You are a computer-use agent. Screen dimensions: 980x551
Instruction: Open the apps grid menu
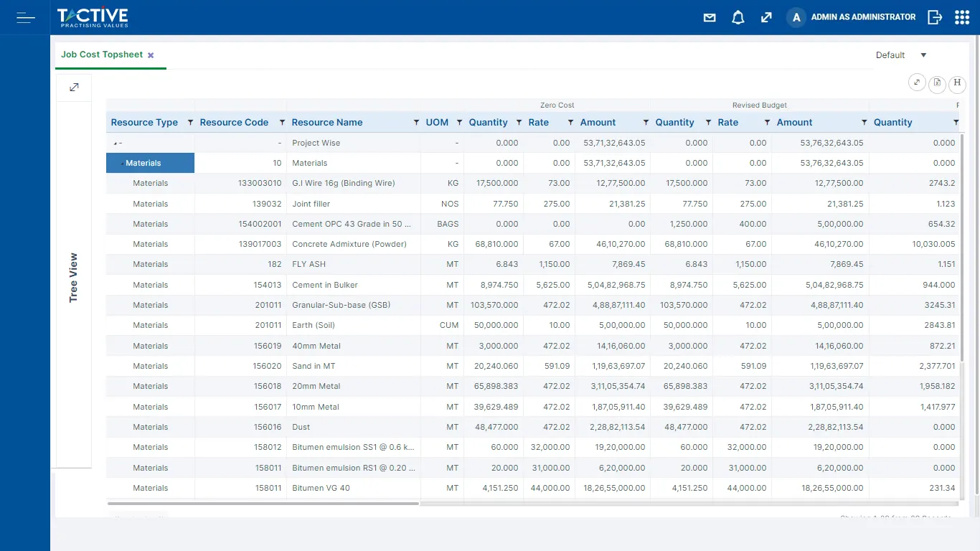click(x=961, y=17)
